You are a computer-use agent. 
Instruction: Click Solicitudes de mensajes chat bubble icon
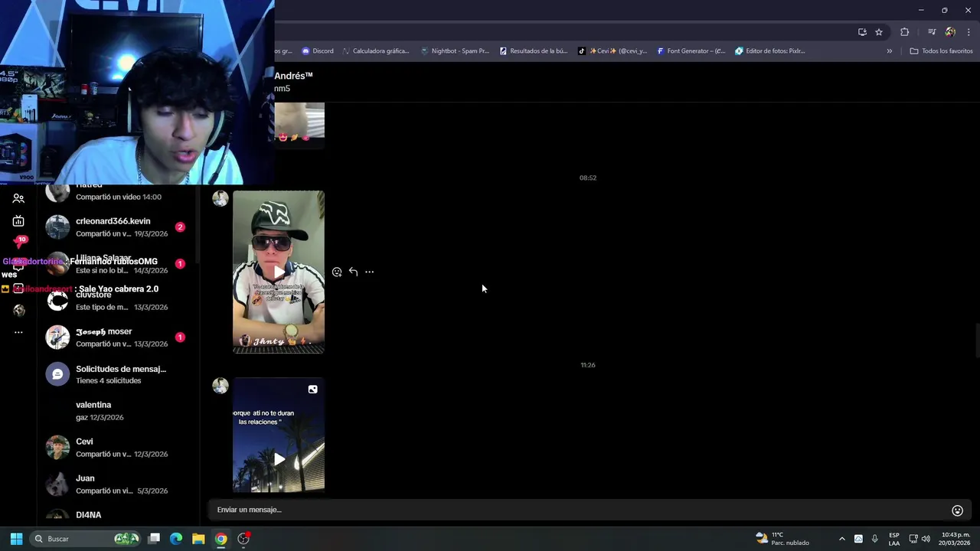[x=57, y=374]
